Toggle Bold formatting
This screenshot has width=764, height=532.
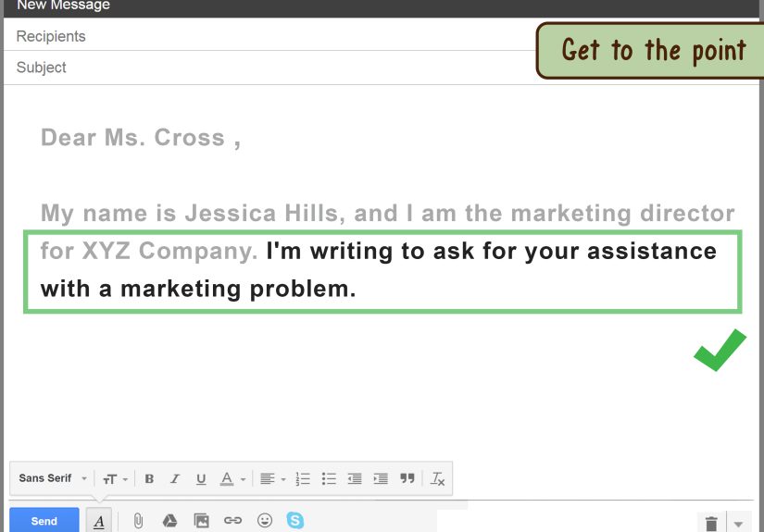150,479
